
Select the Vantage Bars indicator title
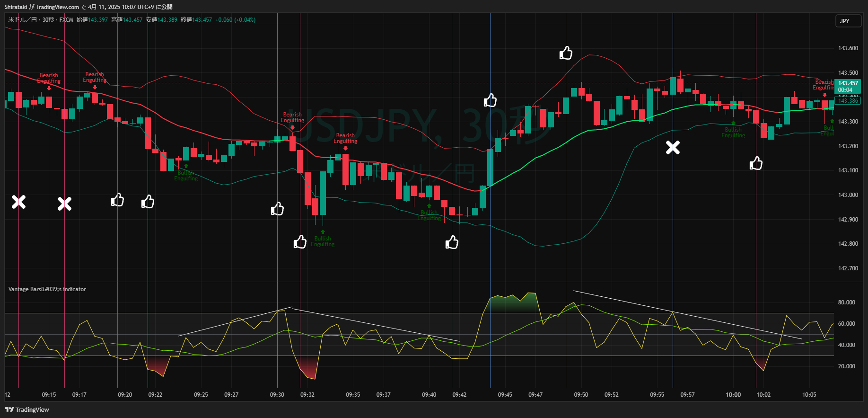[47, 289]
